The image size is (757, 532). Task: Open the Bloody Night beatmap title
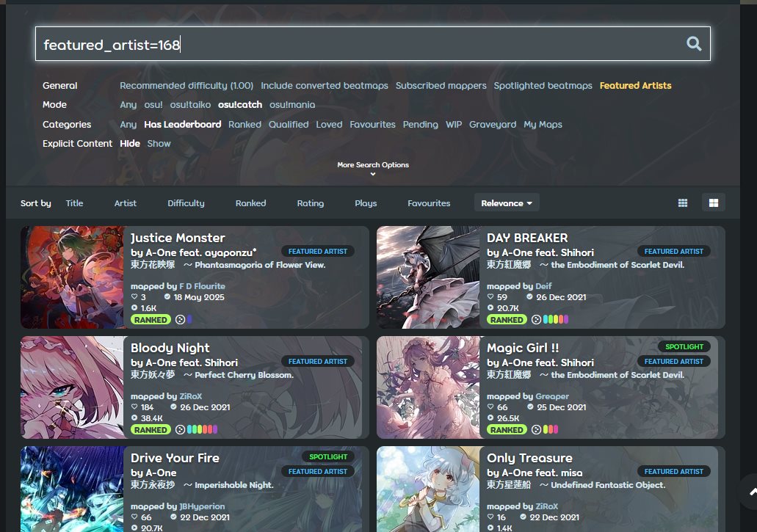(x=170, y=348)
